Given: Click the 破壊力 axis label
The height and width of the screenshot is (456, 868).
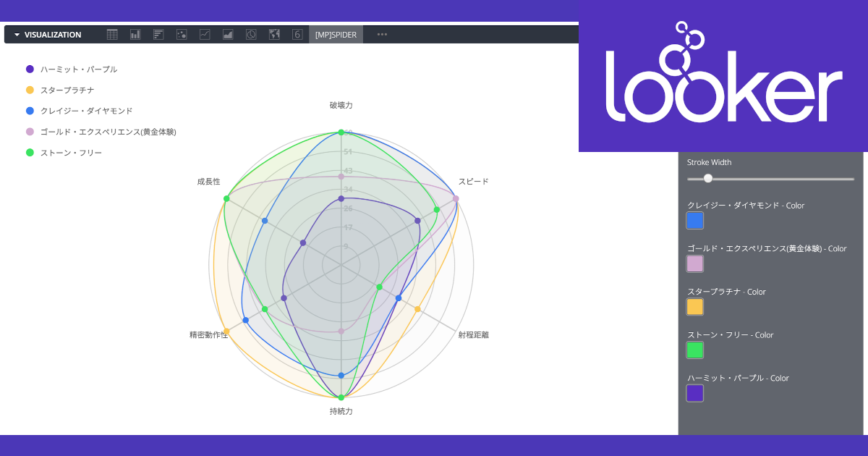Looking at the screenshot, I should pyautogui.click(x=341, y=106).
